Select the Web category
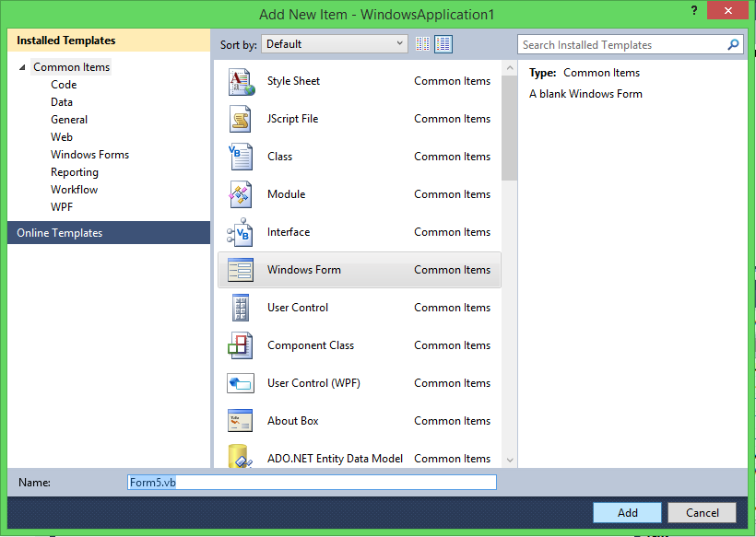The width and height of the screenshot is (756, 537). [62, 136]
